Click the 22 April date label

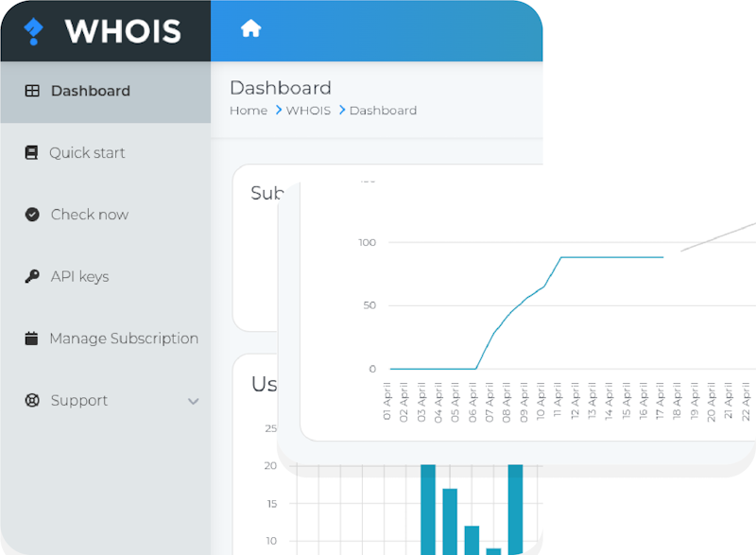coord(746,402)
